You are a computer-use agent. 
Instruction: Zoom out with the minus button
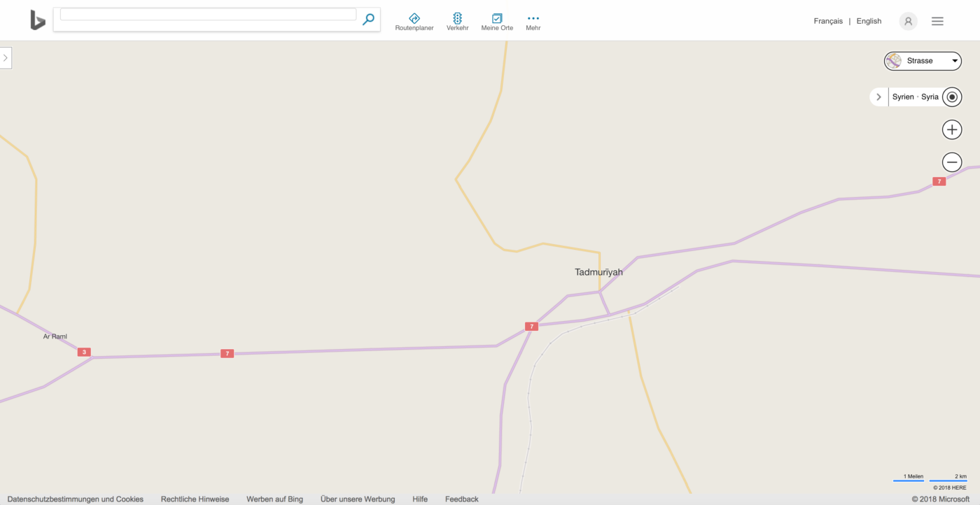pyautogui.click(x=951, y=162)
